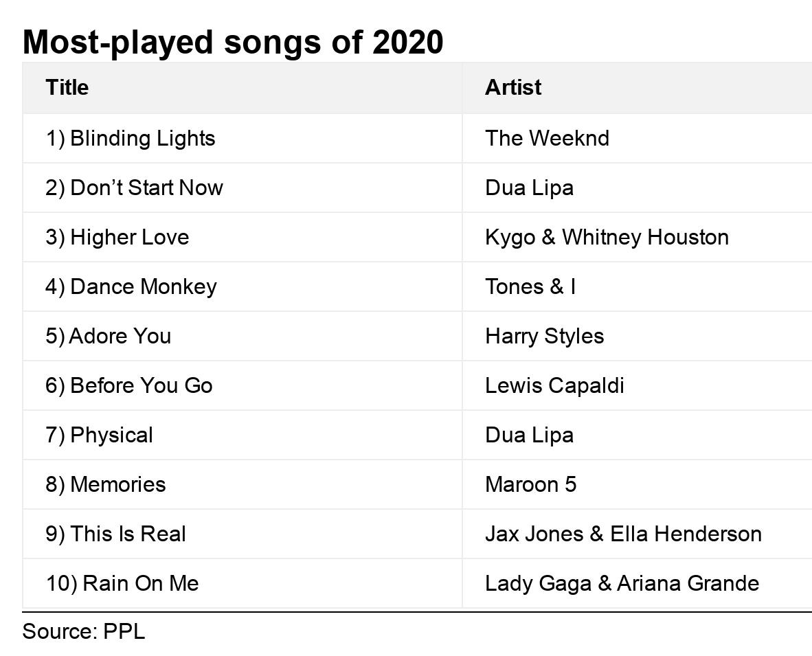812x656 pixels.
Task: Select the Title column header
Action: (67, 88)
